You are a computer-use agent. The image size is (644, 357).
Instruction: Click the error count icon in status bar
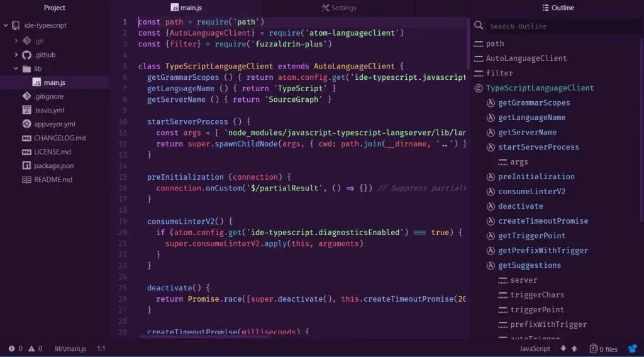tap(11, 348)
